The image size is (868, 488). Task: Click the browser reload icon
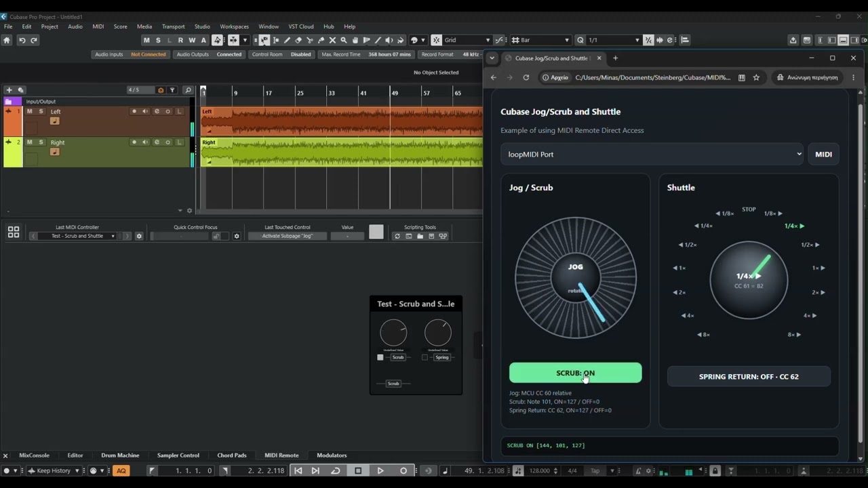click(526, 77)
